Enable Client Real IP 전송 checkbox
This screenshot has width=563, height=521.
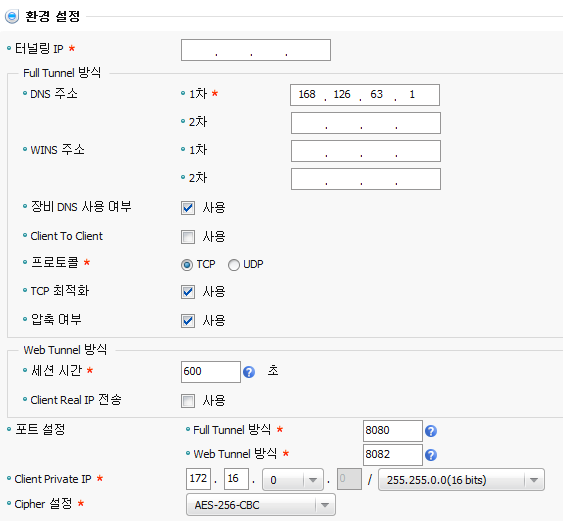pyautogui.click(x=188, y=401)
